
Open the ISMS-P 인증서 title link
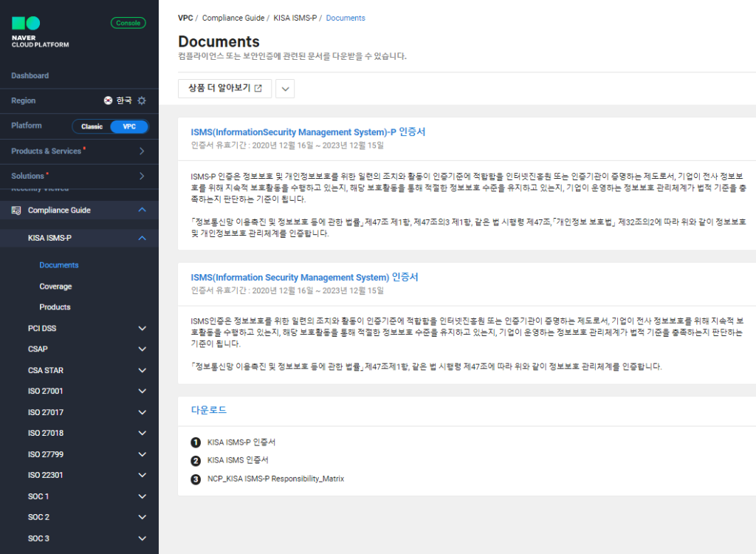tap(308, 131)
